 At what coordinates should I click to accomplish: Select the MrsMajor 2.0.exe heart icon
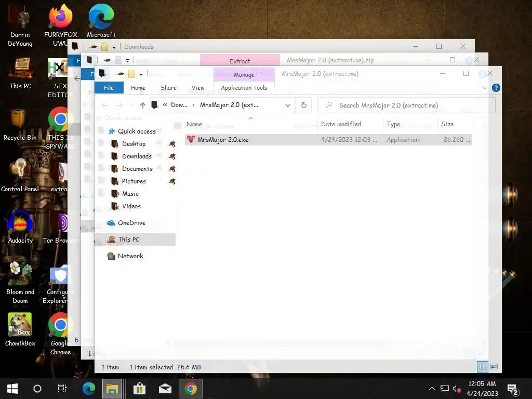tap(191, 139)
